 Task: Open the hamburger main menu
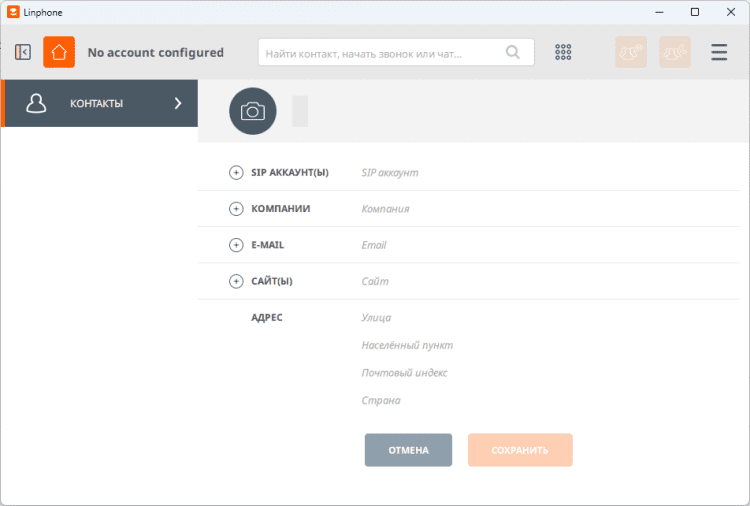[719, 52]
